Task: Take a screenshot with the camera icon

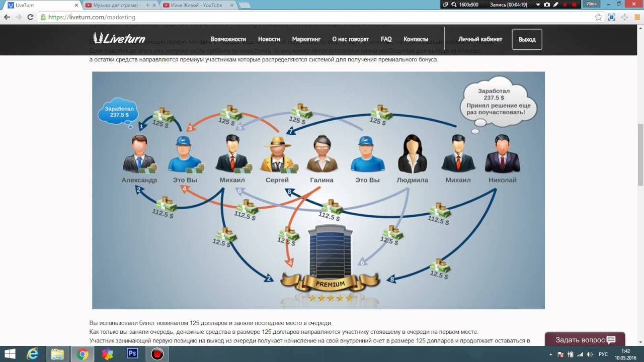Action: point(547,4)
